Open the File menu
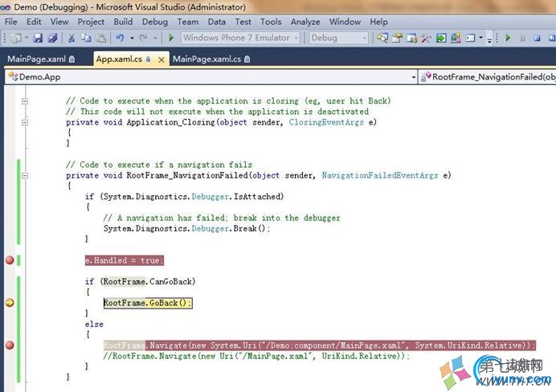The width and height of the screenshot is (556, 392). click(10, 22)
